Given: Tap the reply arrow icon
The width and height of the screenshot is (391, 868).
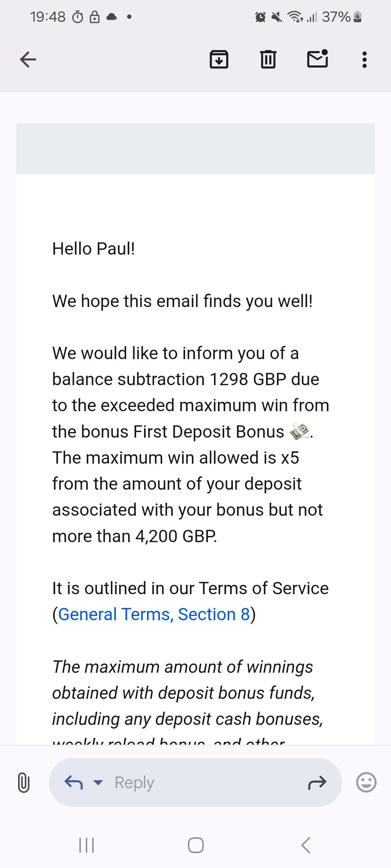Looking at the screenshot, I should (x=73, y=782).
